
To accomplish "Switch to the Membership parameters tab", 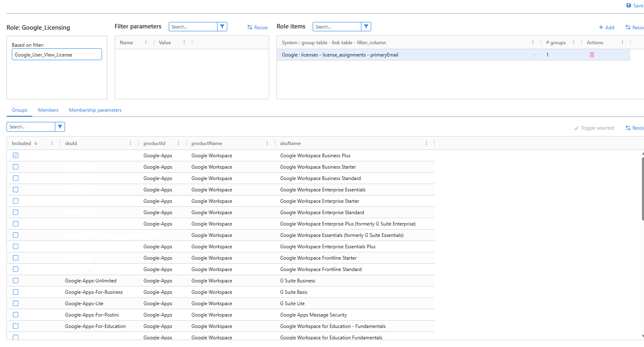I will [95, 110].
